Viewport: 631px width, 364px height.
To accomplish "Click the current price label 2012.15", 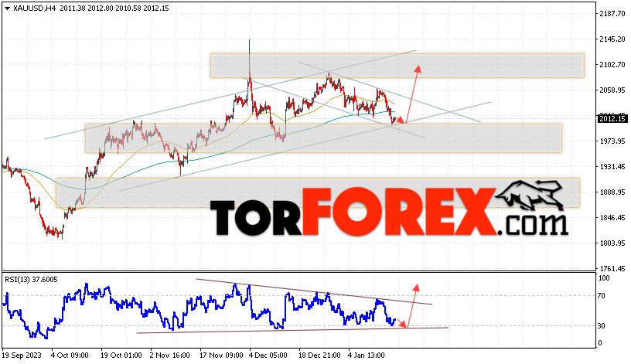I will point(612,118).
